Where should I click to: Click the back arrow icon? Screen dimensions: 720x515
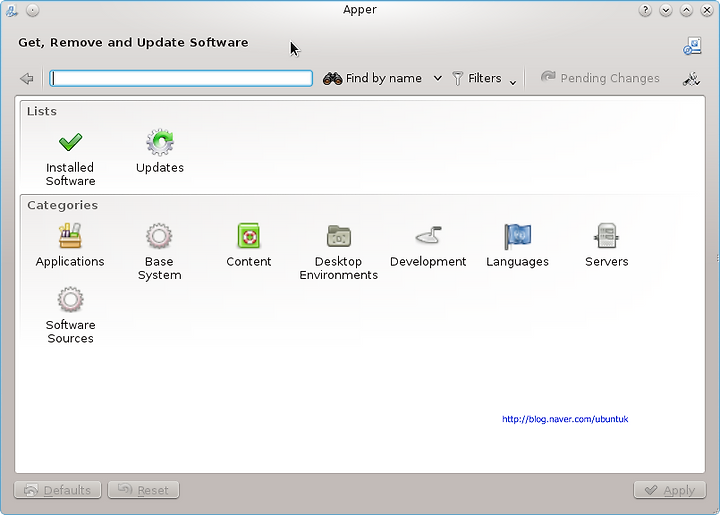27,78
